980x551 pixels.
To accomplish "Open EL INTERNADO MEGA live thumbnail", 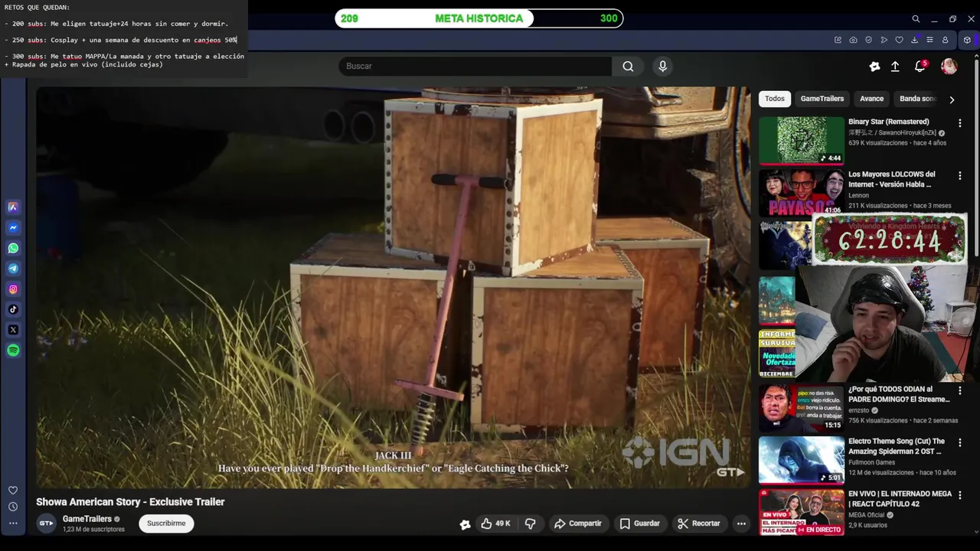I will coord(801,512).
